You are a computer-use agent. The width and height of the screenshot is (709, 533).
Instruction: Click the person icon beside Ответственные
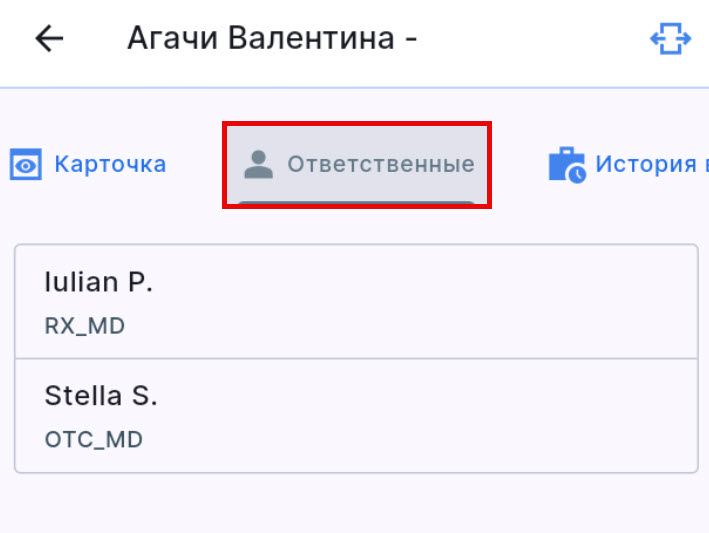[x=259, y=165]
